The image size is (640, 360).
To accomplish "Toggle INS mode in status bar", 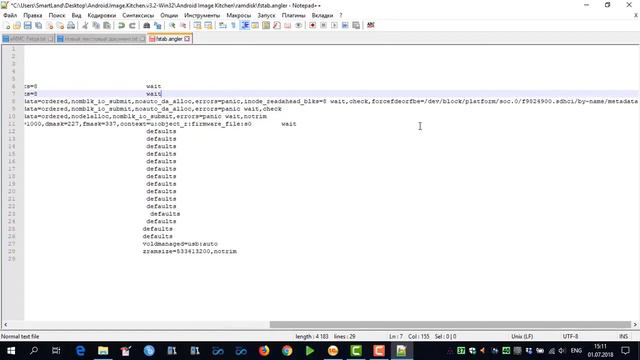I will click(623, 336).
